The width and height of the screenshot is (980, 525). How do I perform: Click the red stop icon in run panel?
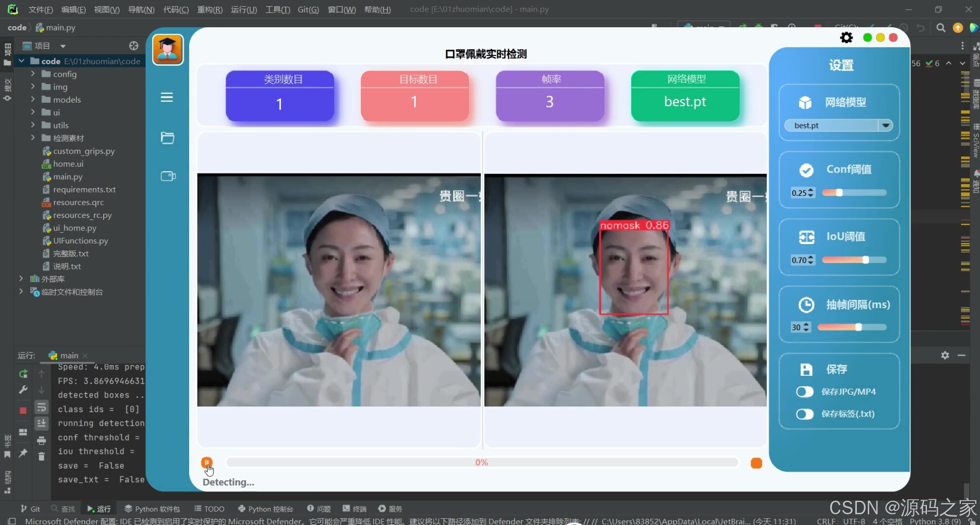23,410
